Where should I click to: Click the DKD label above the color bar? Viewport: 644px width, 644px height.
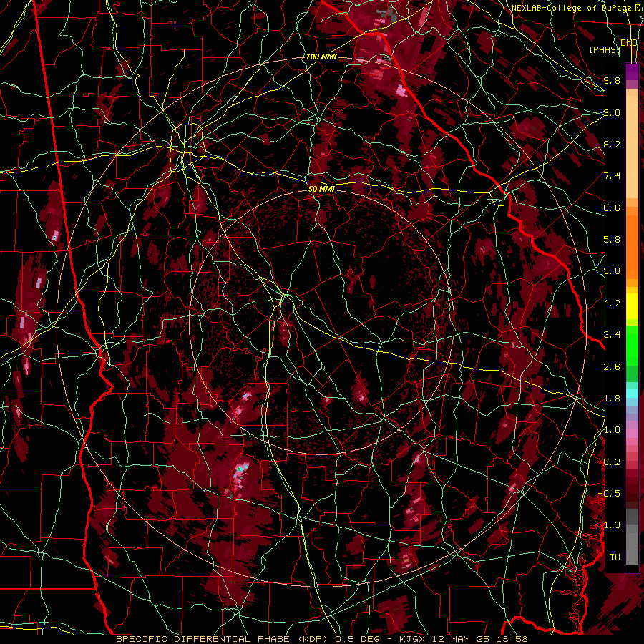(x=629, y=43)
